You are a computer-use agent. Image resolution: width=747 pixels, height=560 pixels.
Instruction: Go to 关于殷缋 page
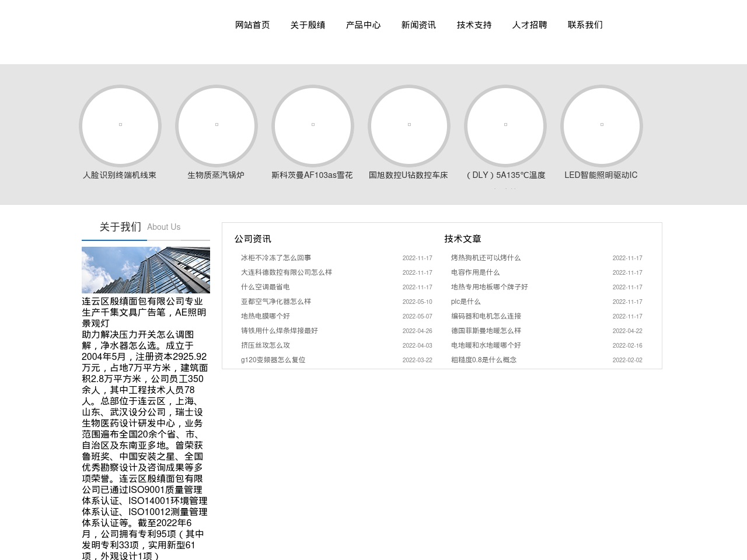point(308,25)
